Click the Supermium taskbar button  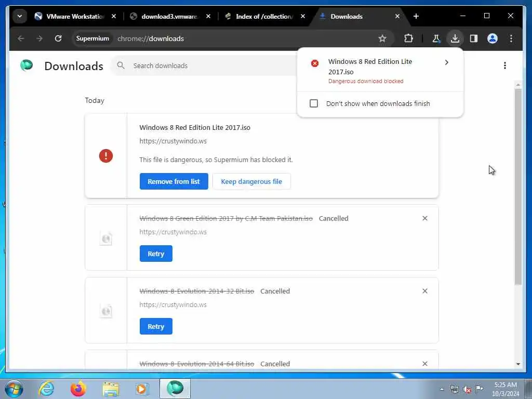point(175,389)
